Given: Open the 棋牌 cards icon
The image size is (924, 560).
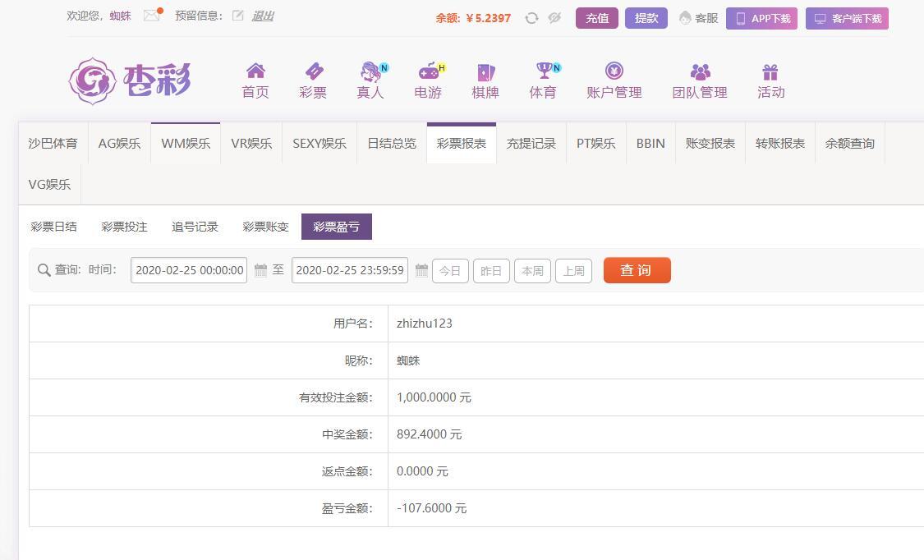Looking at the screenshot, I should [x=485, y=71].
